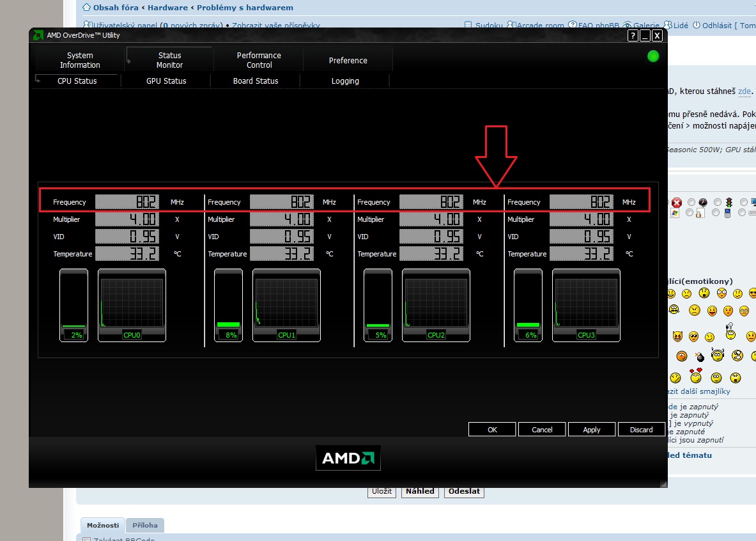
Task: Click the Náhled preview button
Action: 420,491
